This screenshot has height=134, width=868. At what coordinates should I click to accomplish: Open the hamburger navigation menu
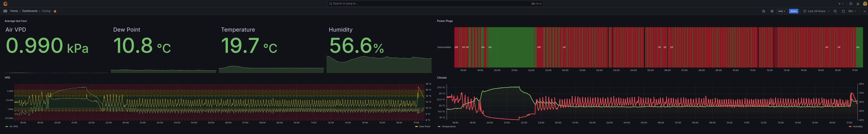5,11
